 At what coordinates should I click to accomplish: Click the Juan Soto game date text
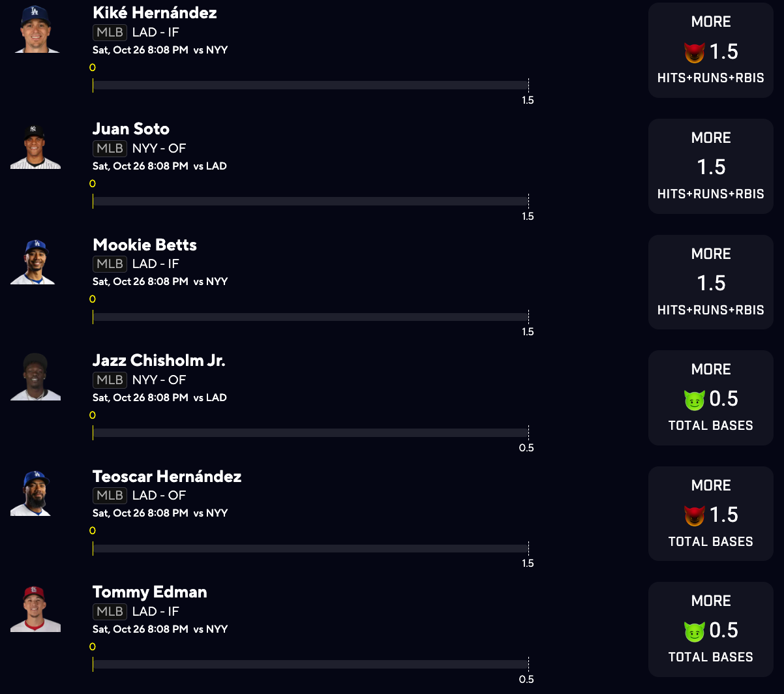point(140,166)
